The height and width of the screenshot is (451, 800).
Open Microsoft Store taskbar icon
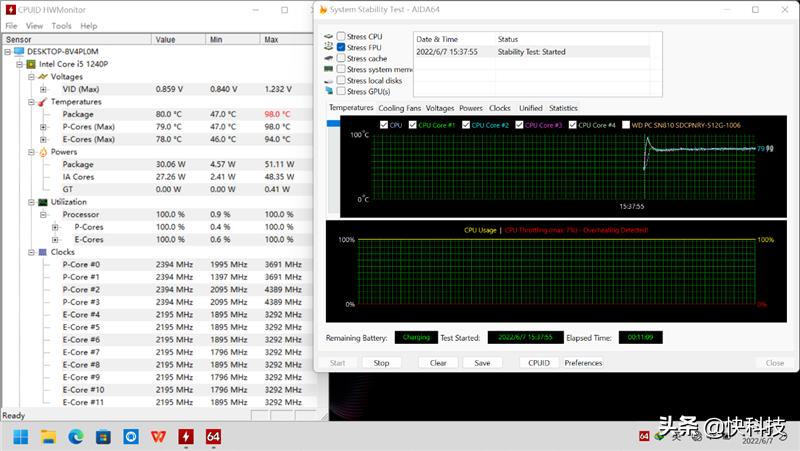[104, 437]
